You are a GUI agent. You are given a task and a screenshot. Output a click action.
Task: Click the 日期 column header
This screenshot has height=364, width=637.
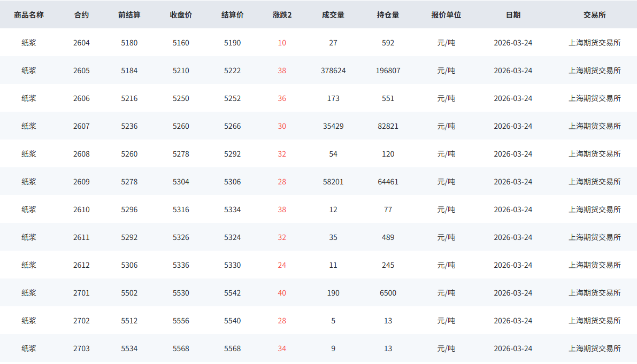513,15
